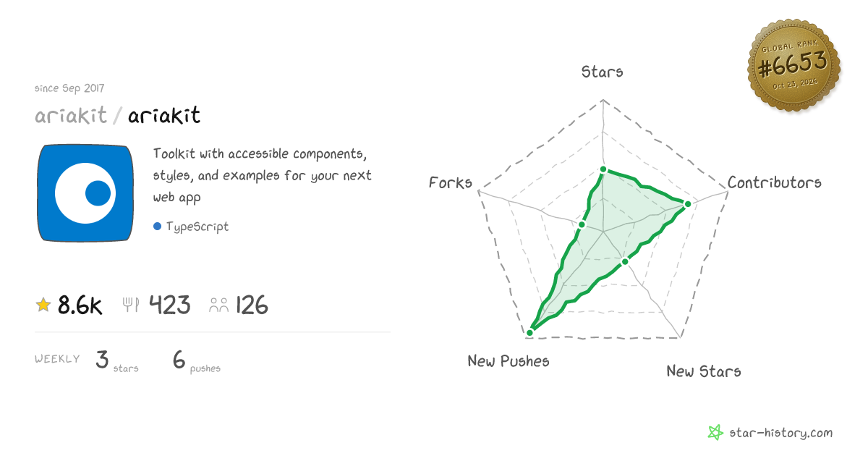Select the Contributors axis label
This screenshot has width=868, height=456.
pos(775,182)
